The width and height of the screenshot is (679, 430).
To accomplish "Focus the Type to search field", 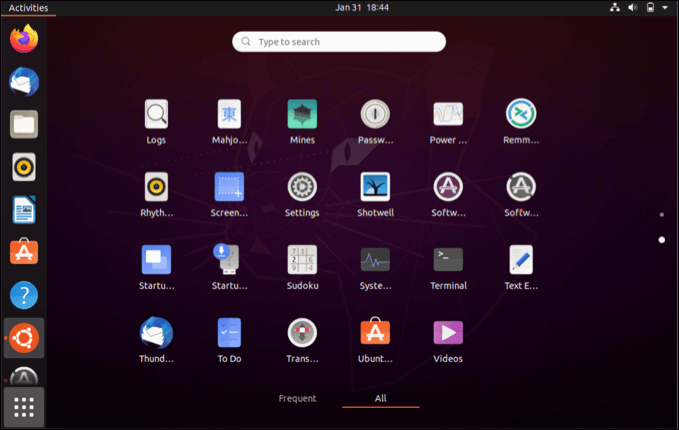I will click(x=339, y=42).
